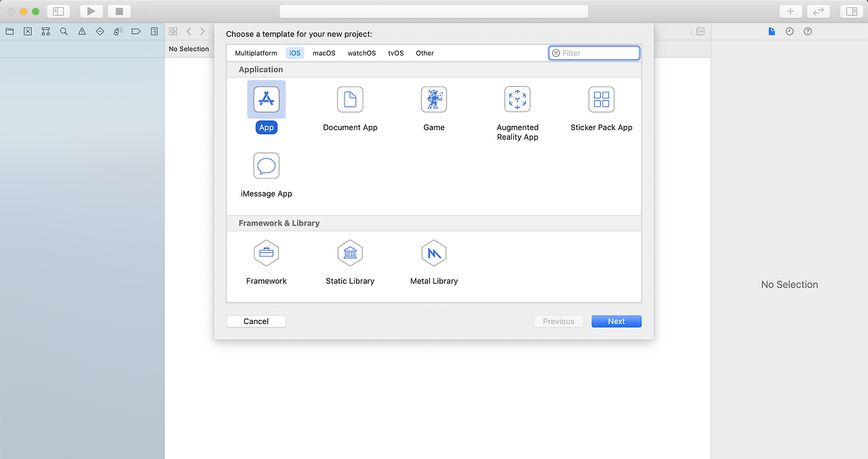The image size is (868, 459).
Task: Show the Debug navigator
Action: (118, 31)
